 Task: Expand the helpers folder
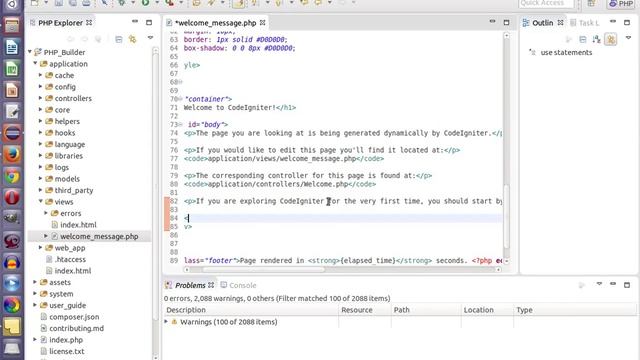[40, 121]
